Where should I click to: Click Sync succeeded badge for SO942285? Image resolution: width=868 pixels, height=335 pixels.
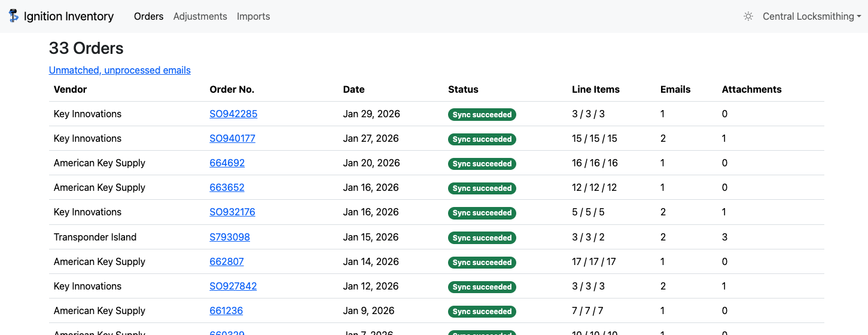tap(482, 114)
